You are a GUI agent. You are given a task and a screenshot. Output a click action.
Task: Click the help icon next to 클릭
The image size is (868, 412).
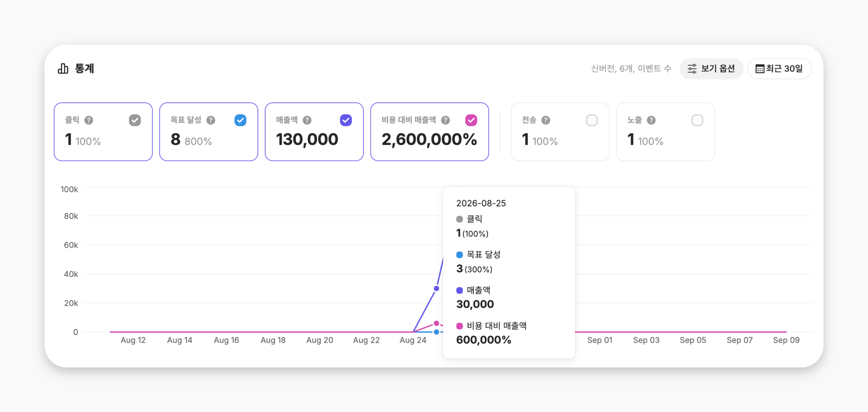[89, 120]
